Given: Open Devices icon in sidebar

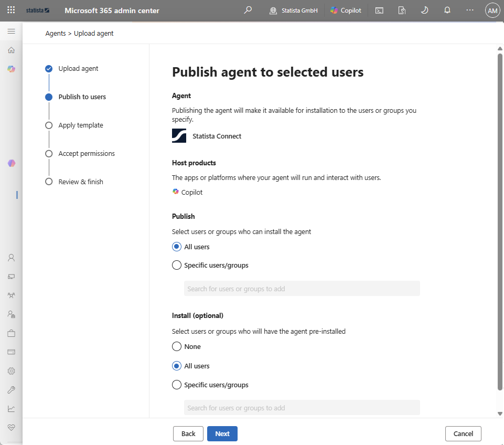Looking at the screenshot, I should pyautogui.click(x=11, y=277).
